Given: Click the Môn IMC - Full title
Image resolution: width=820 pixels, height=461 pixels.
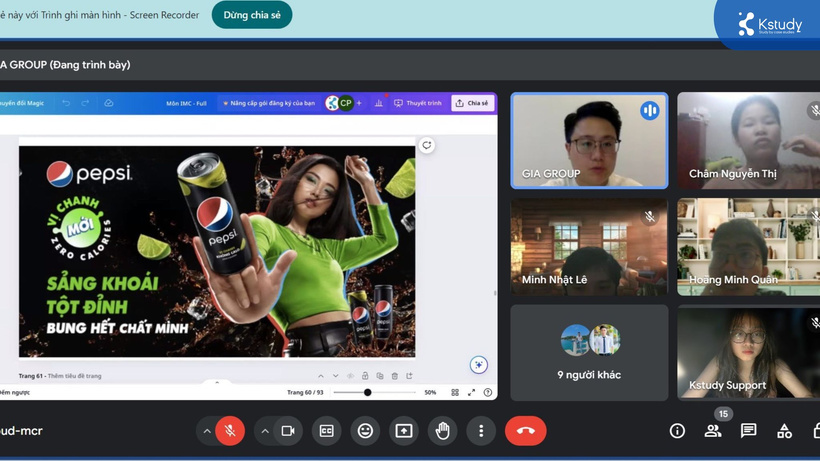Looking at the screenshot, I should click(x=186, y=103).
